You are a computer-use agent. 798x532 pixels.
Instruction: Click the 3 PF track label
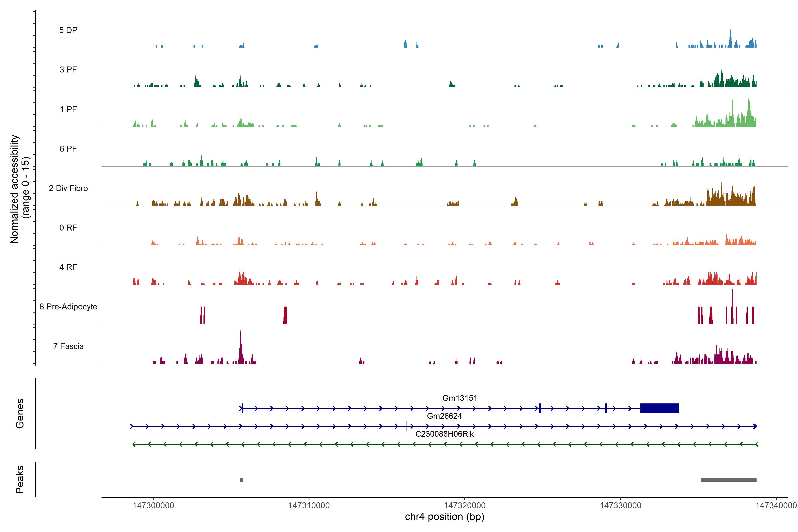tap(68, 70)
